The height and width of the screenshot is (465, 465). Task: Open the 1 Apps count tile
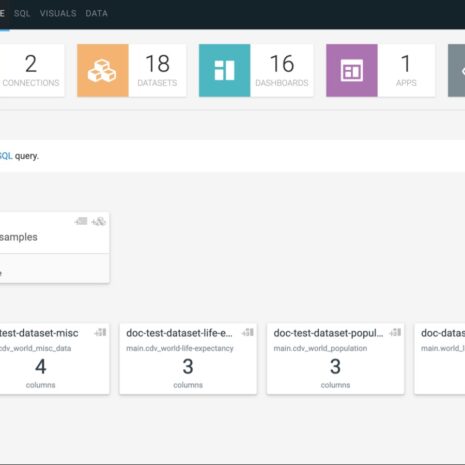click(x=406, y=70)
